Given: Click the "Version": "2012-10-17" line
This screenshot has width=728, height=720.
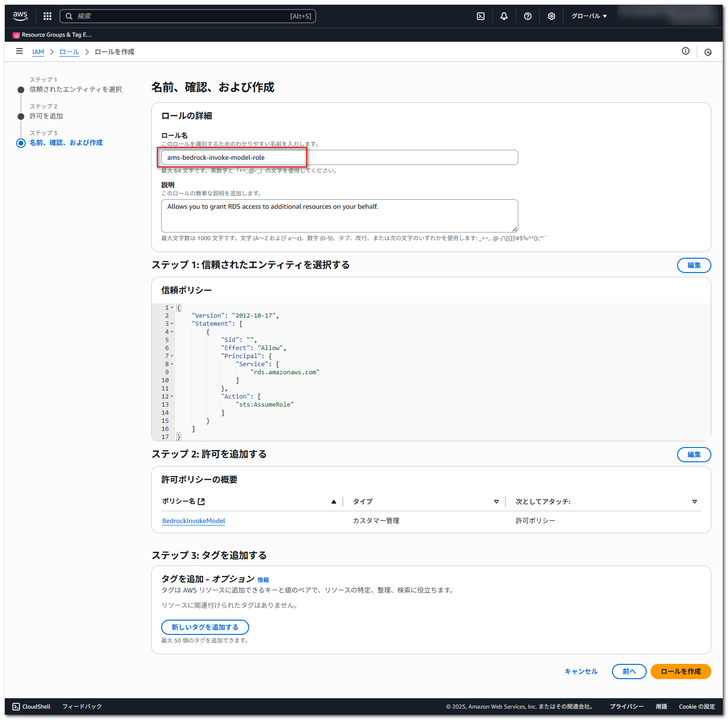Looking at the screenshot, I should [x=235, y=316].
